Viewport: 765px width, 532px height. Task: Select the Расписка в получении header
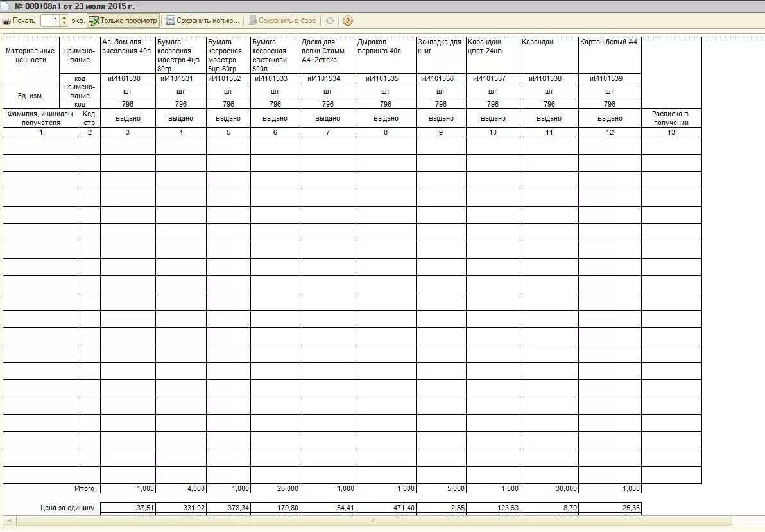[x=671, y=118]
